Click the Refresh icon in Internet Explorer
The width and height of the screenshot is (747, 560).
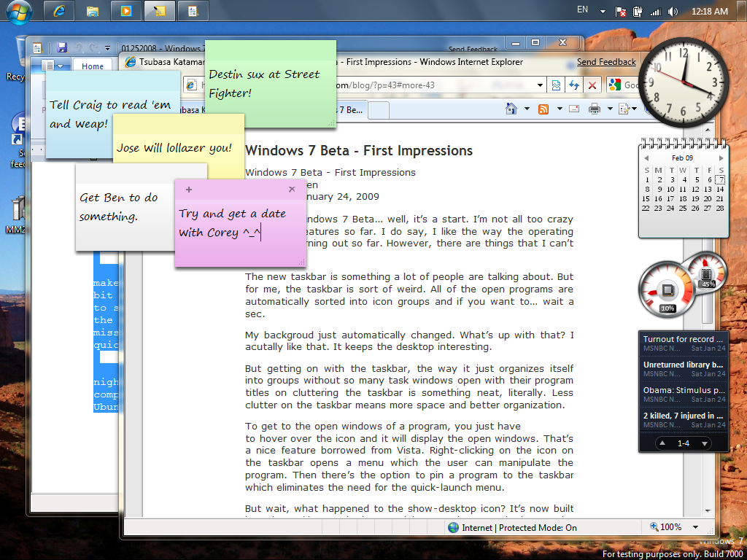pyautogui.click(x=574, y=85)
